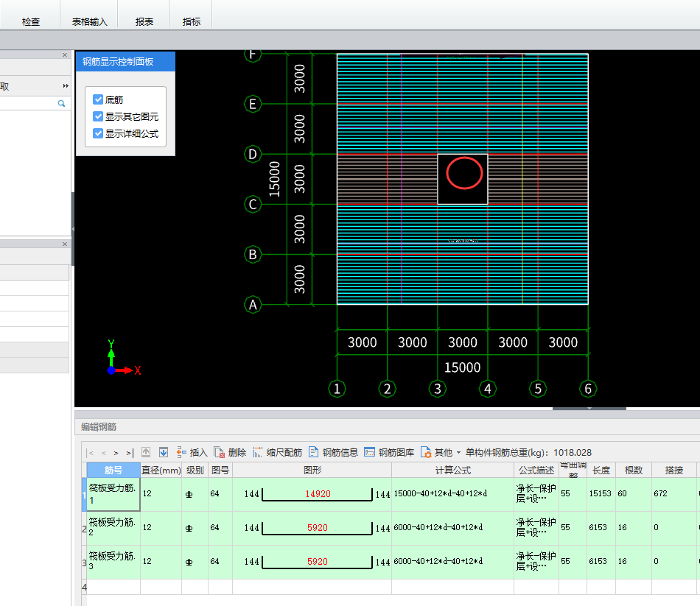Open the 报表 tab
700x606 pixels.
[x=144, y=21]
